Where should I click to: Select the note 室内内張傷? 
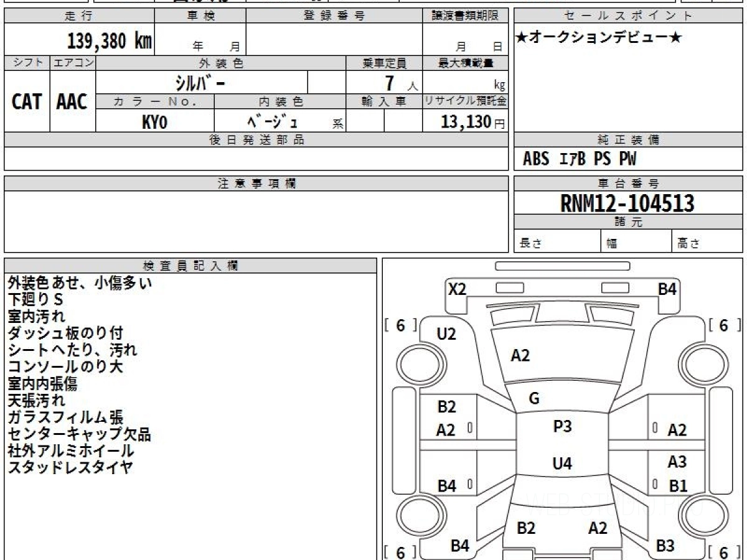click(43, 384)
